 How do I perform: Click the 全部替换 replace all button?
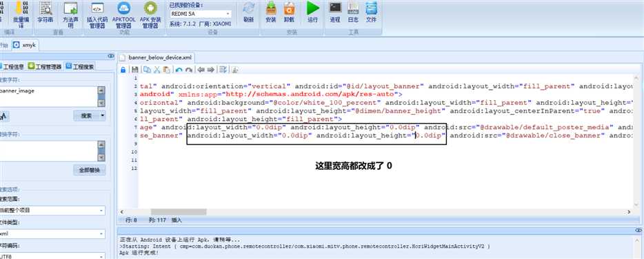[x=90, y=170]
